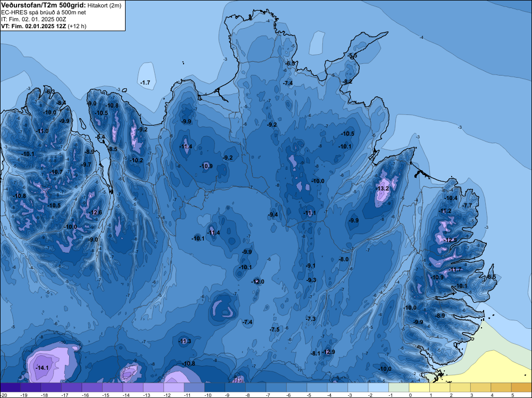Screen dimensions: 532x398
Task: Select the 5 label on the legend scale
Action: (513, 395)
